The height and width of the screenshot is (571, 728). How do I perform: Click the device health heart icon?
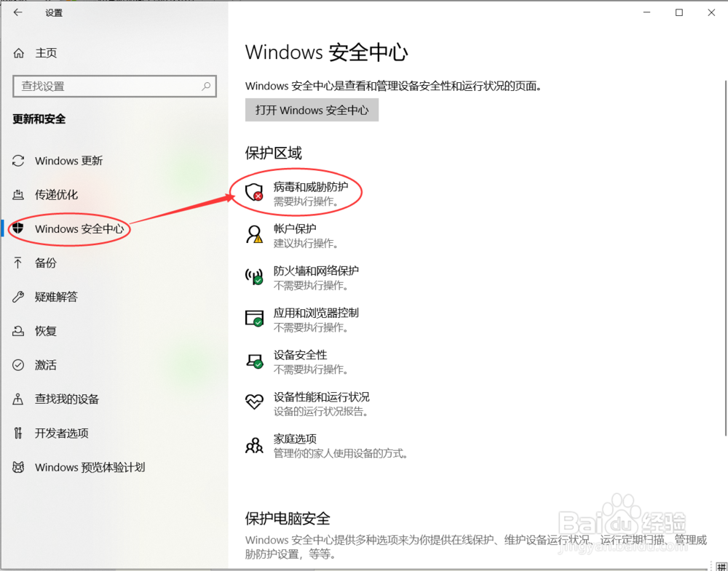[x=254, y=402]
